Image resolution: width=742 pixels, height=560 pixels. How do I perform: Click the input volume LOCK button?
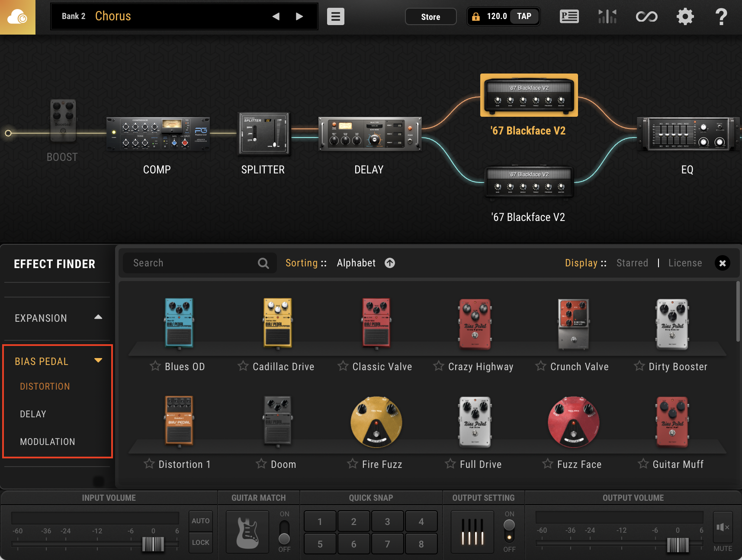pyautogui.click(x=200, y=542)
